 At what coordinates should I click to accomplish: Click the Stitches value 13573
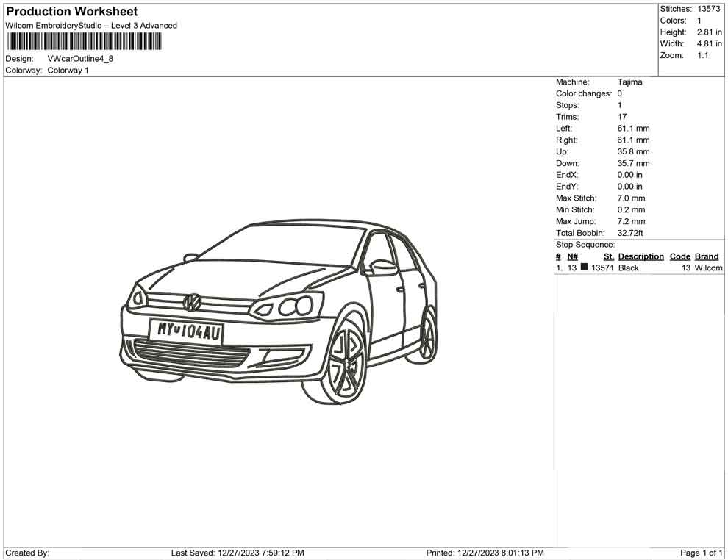click(x=709, y=9)
